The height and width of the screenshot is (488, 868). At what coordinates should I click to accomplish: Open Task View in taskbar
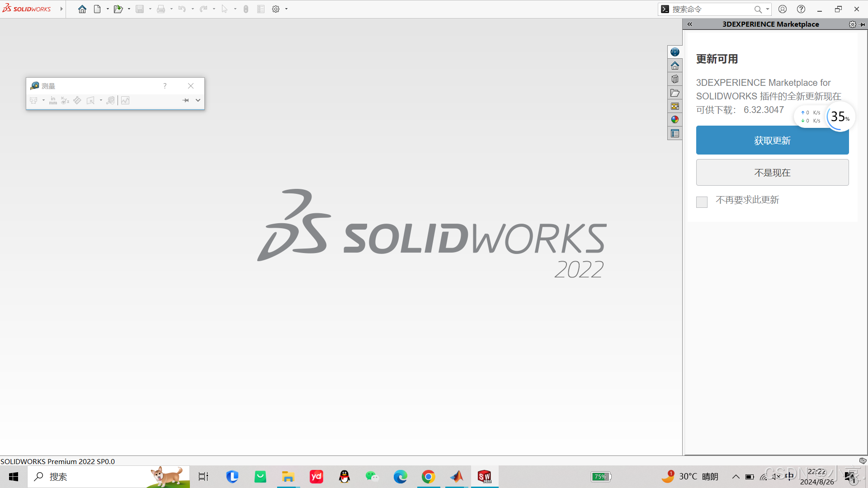(203, 477)
